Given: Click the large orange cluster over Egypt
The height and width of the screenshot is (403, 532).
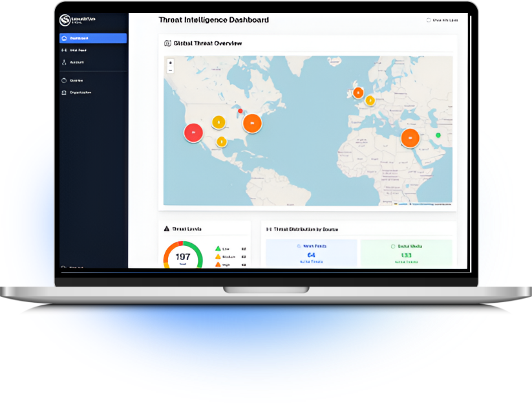Looking at the screenshot, I should click(x=410, y=138).
